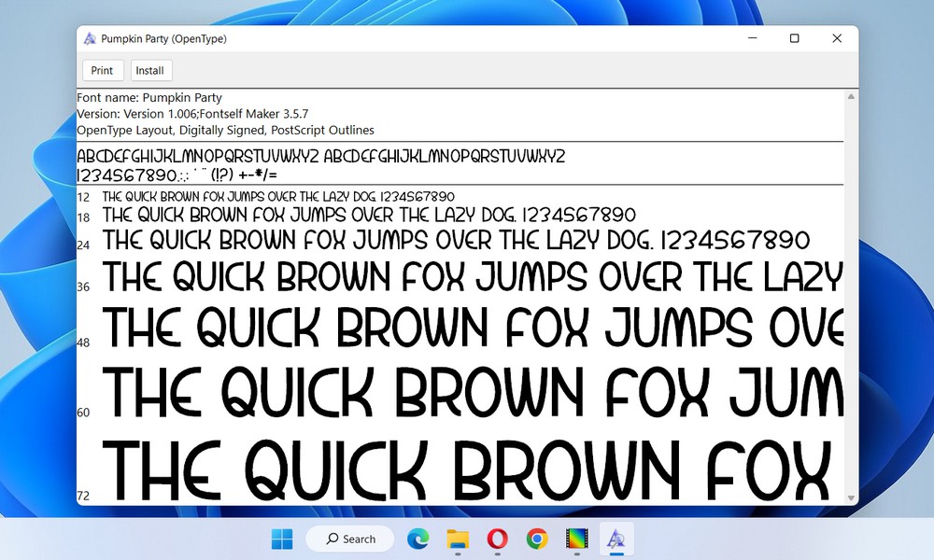This screenshot has width=934, height=560.
Task: Click the font viewer icon in title bar
Action: pos(90,38)
